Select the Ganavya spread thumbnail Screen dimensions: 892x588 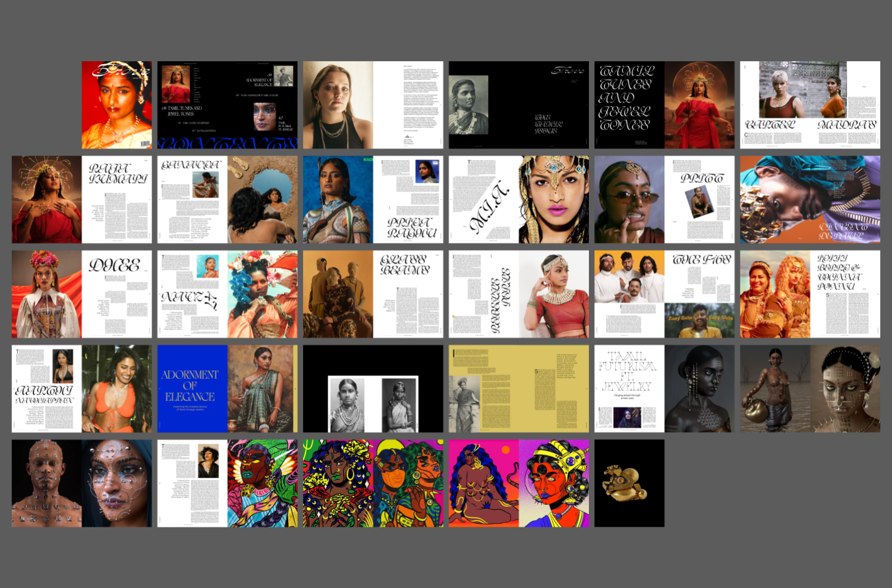pos(227,200)
